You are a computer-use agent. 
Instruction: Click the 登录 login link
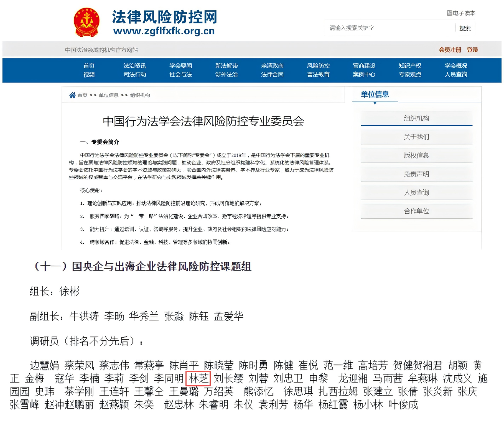click(x=473, y=50)
